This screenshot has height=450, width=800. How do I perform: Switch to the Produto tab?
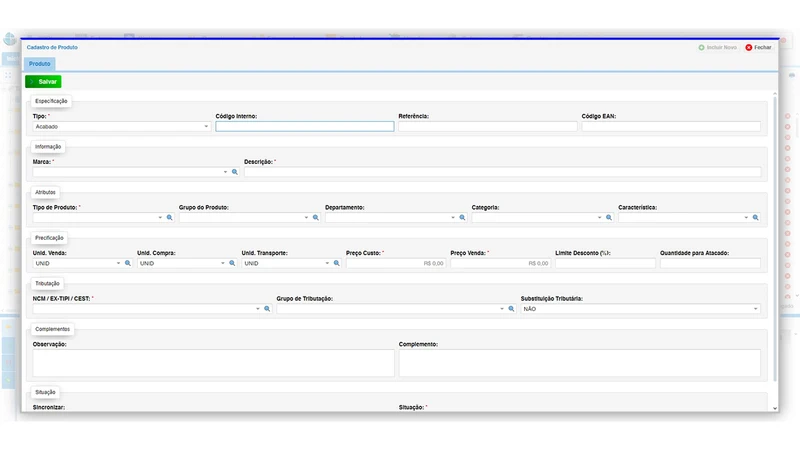(39, 64)
